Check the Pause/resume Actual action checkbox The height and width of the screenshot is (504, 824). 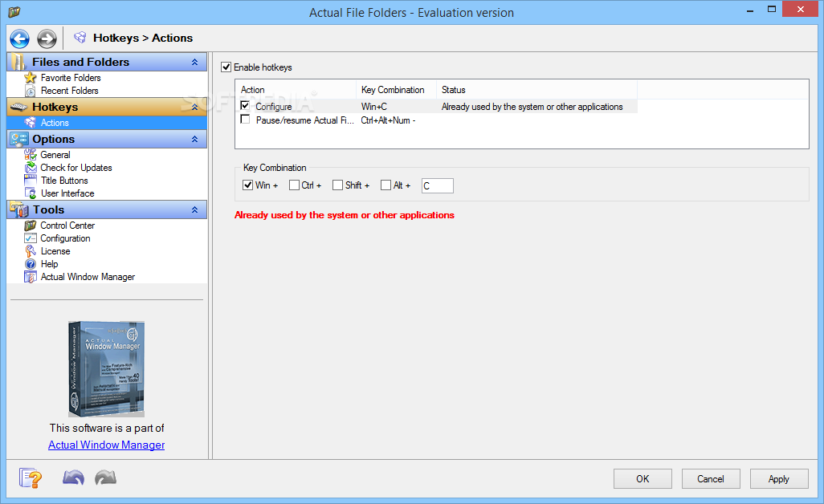pyautogui.click(x=245, y=120)
